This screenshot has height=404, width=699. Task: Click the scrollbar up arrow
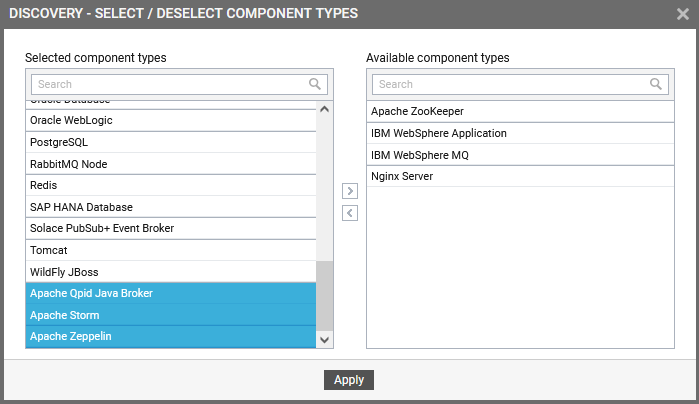tap(325, 109)
